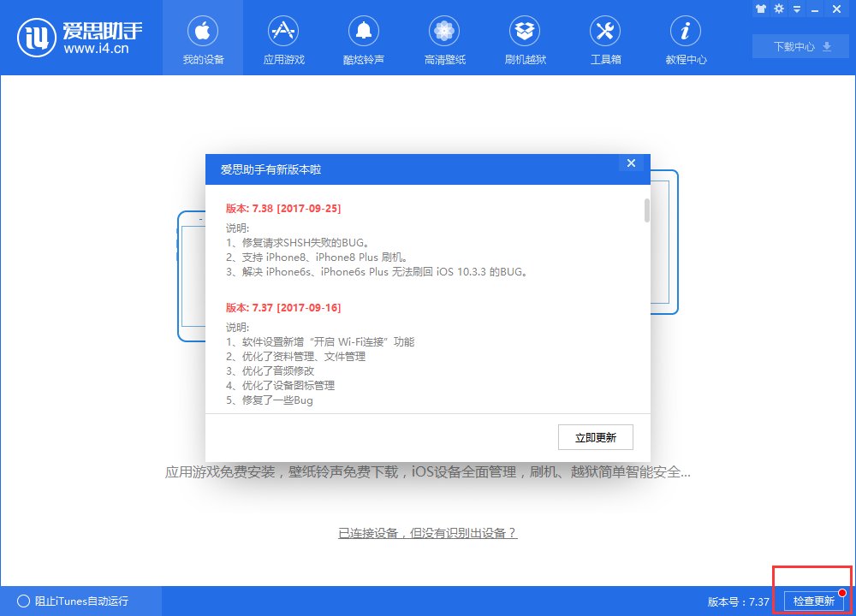856x616 pixels.
Task: Open the 下载中心 download center
Action: (799, 47)
